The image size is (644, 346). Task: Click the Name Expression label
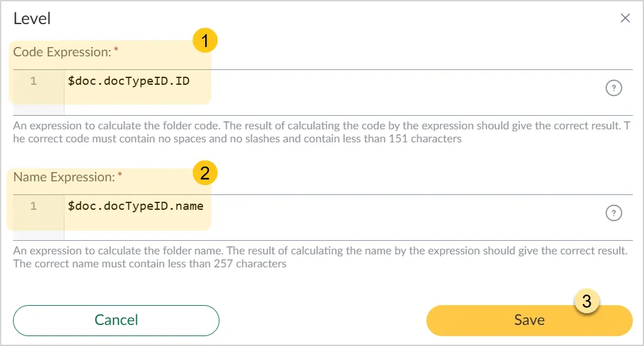pos(64,177)
